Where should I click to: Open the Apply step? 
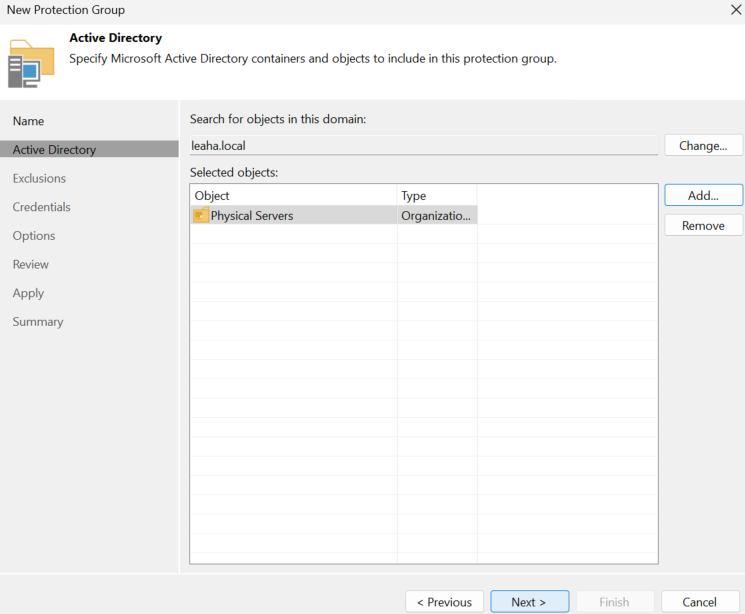tap(29, 293)
